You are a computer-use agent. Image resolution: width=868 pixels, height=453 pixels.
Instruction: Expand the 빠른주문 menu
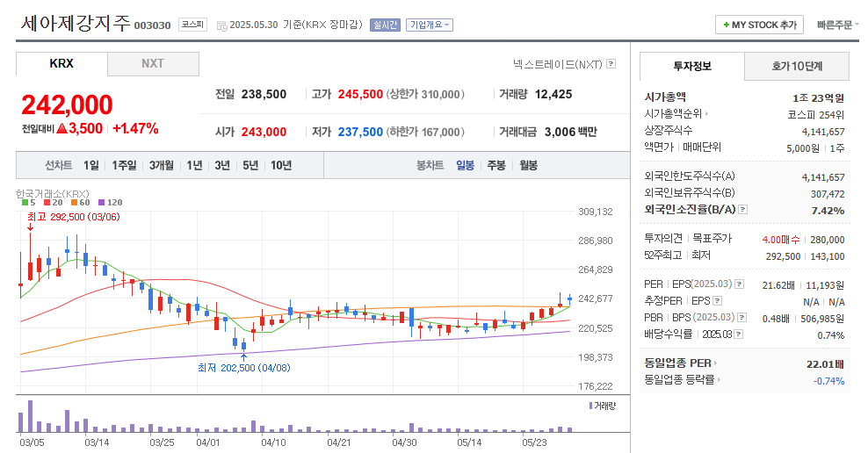coord(837,25)
